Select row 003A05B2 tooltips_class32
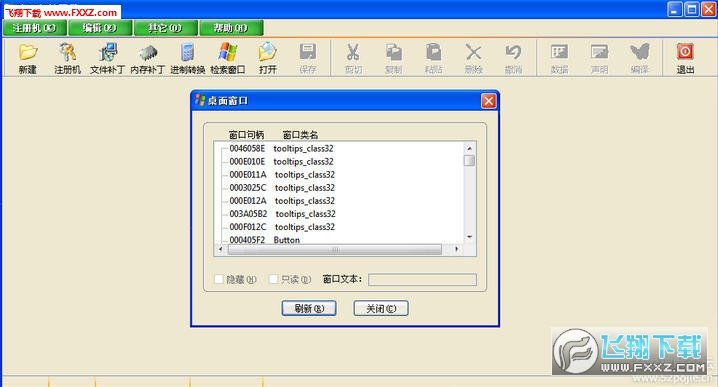The image size is (718, 387). click(282, 213)
